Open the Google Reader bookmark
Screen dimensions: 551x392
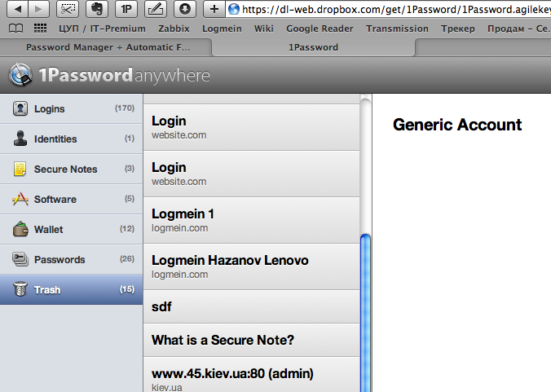pos(320,29)
